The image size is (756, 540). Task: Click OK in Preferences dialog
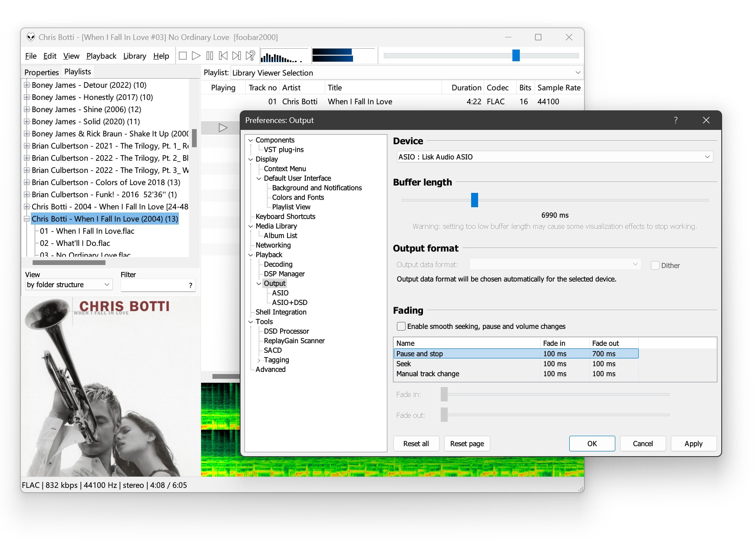592,444
